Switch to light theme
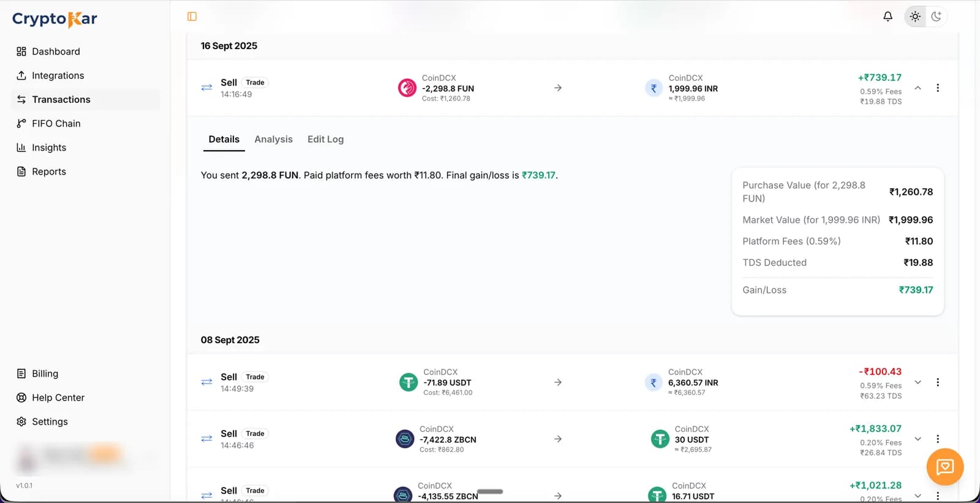 (915, 17)
